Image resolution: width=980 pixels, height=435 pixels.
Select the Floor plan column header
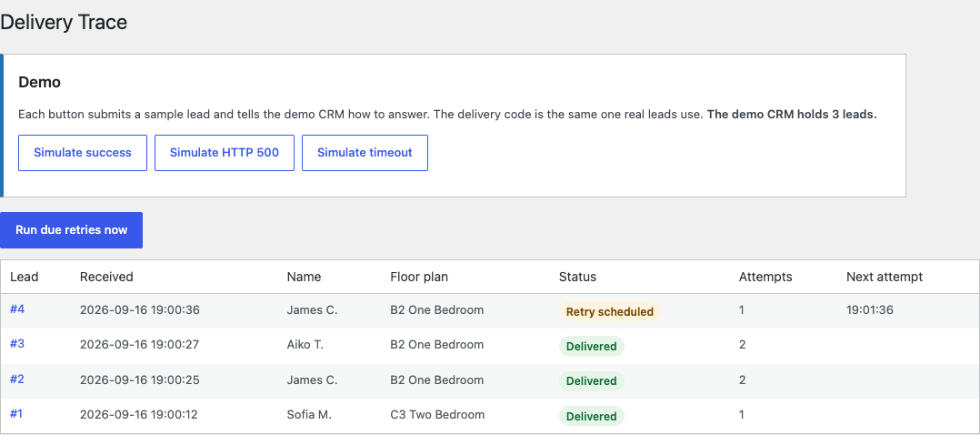pyautogui.click(x=419, y=277)
